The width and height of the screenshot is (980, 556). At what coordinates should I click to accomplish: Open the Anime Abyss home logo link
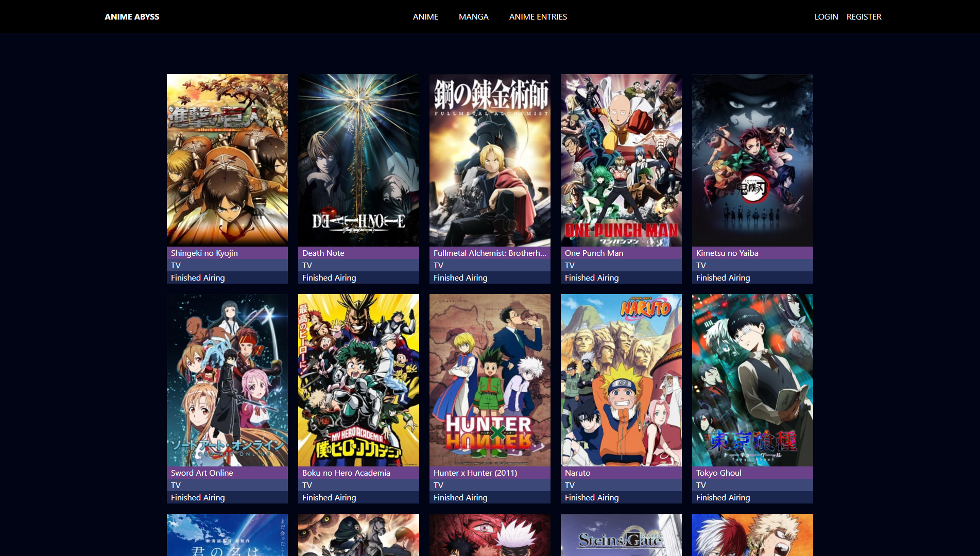pos(132,16)
